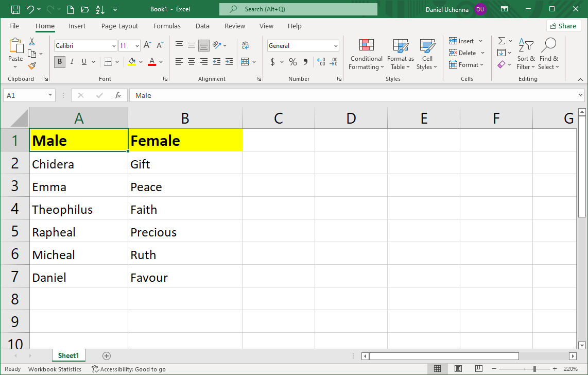Screen dimensions: 588x375
Task: Click the Conditional Formatting icon
Action: click(366, 46)
